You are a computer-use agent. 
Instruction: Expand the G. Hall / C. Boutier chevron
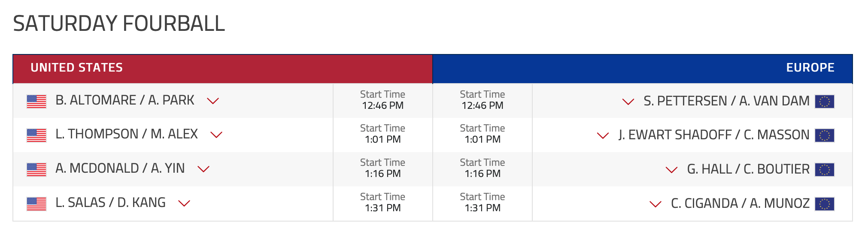pyautogui.click(x=671, y=170)
